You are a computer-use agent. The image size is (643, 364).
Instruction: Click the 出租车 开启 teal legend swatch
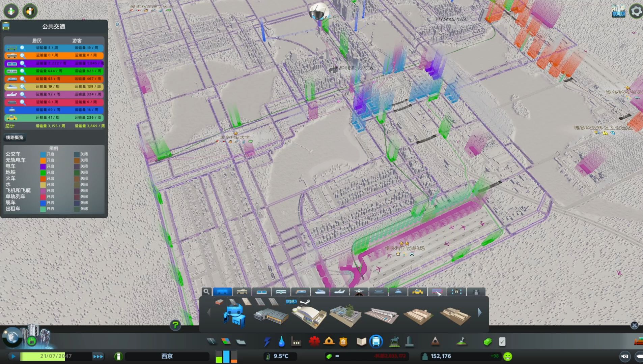[43, 209]
